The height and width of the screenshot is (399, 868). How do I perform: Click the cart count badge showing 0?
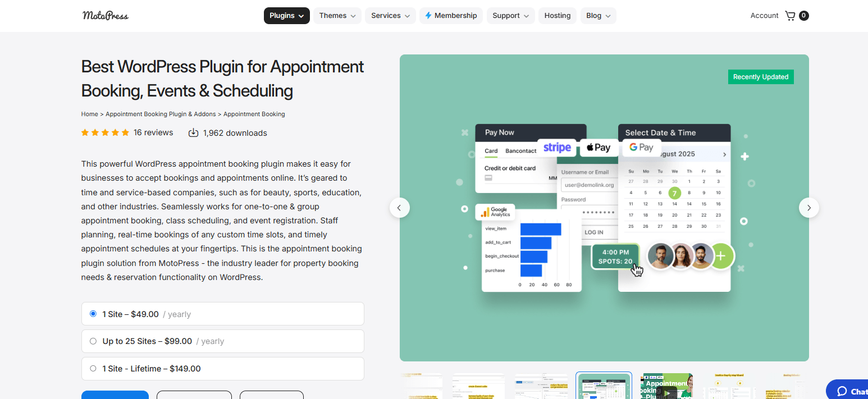pos(804,16)
